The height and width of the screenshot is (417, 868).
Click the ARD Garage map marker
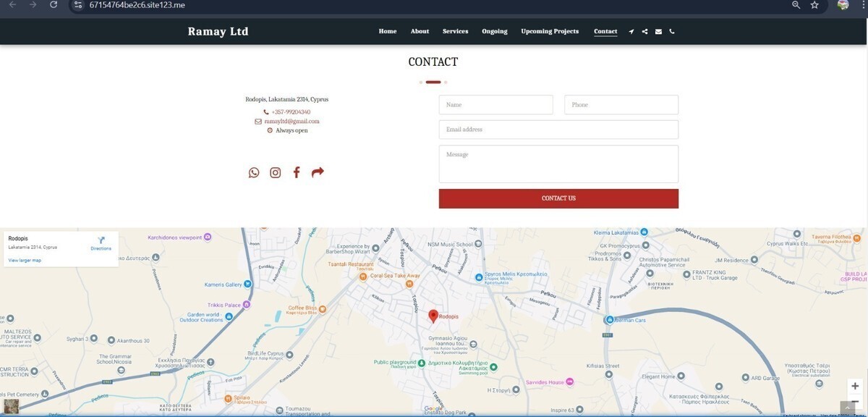[745, 378]
